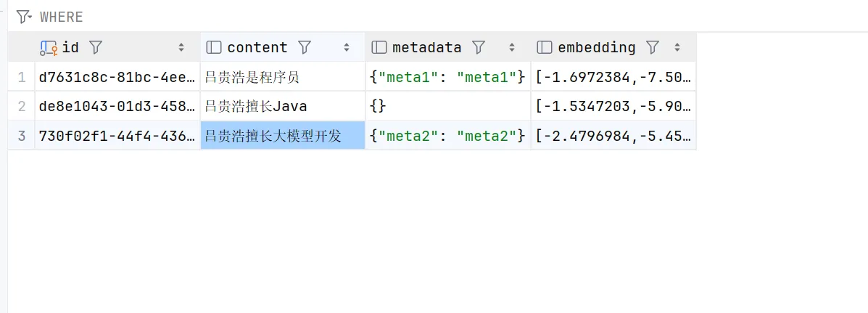Select embedding cell starting with -2.4796984
Image resolution: width=868 pixels, height=313 pixels.
613,136
